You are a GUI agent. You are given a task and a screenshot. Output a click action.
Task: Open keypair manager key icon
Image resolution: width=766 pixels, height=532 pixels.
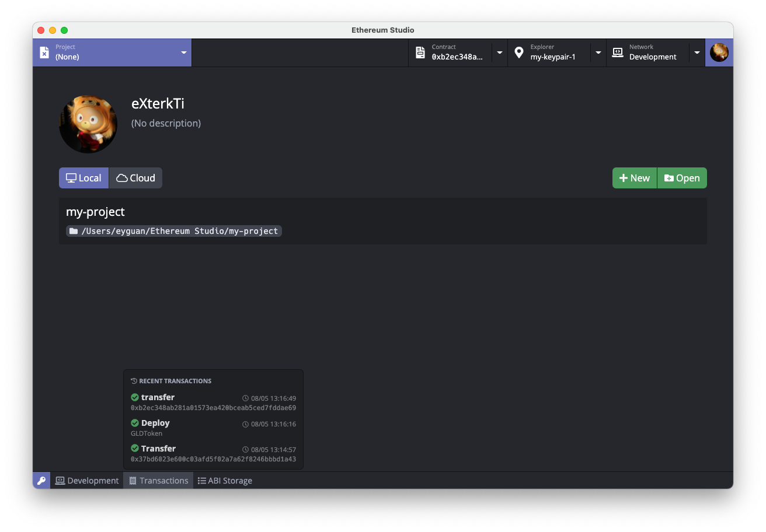click(x=41, y=481)
